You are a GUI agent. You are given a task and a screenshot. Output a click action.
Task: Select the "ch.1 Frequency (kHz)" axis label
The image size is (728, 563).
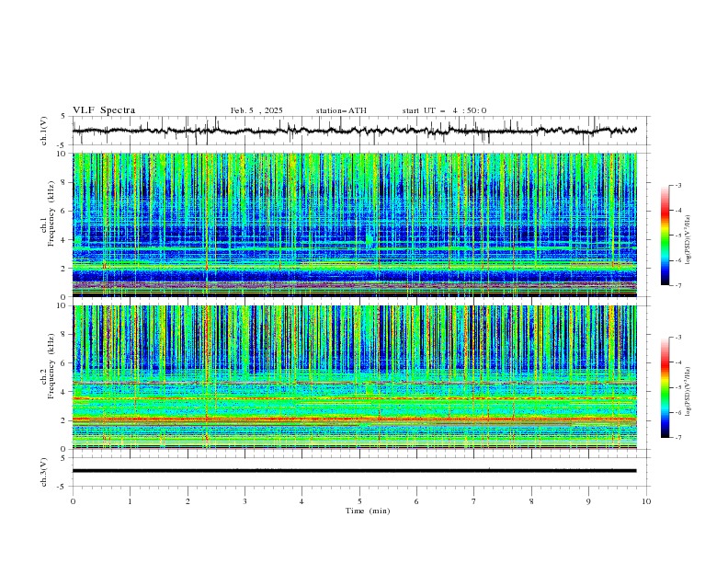click(48, 212)
